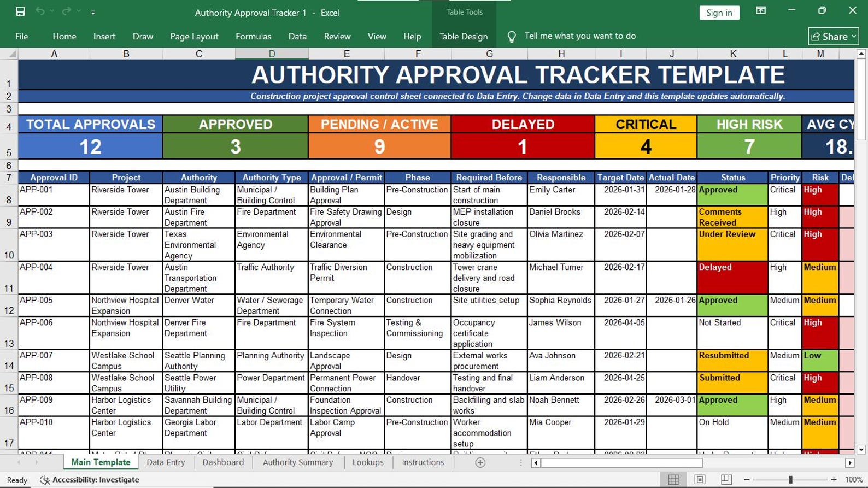Open the Review ribbon tab
868x488 pixels.
(337, 36)
